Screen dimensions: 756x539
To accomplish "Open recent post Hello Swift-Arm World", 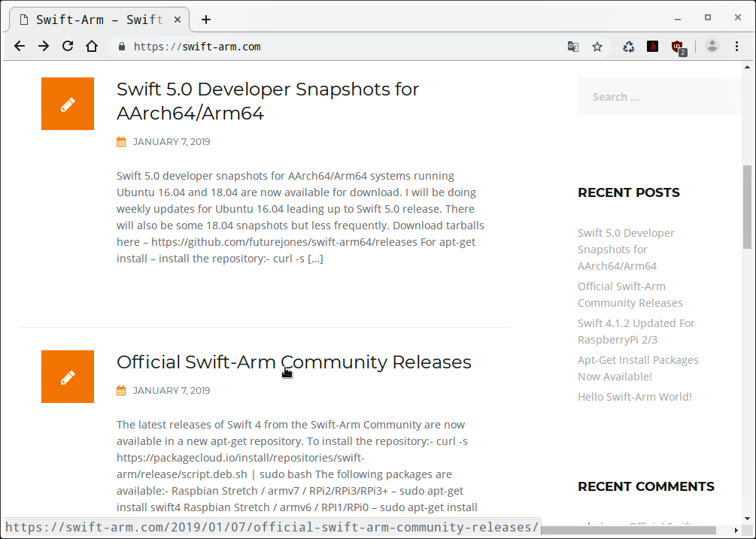I will click(x=634, y=397).
